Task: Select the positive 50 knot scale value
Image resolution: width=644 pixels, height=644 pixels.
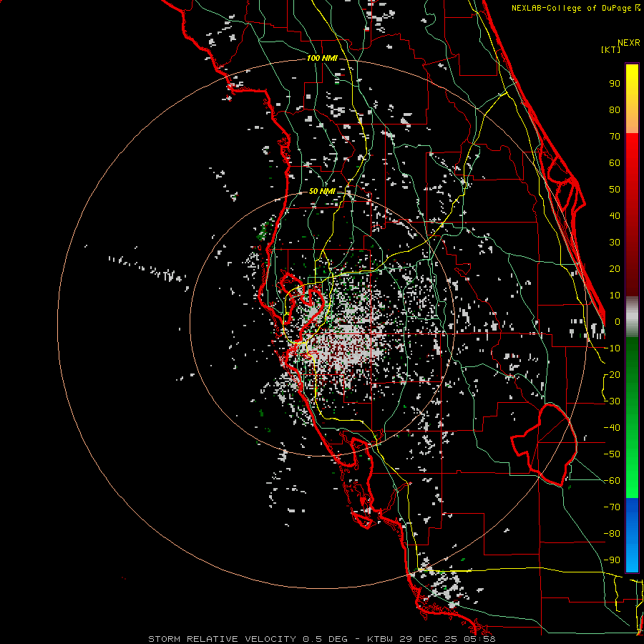Action: pos(615,190)
